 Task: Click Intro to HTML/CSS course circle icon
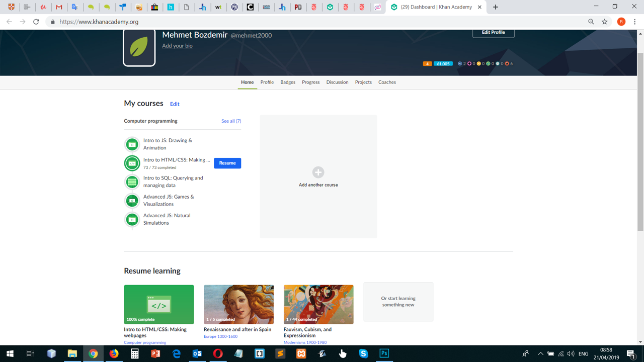coord(132,163)
